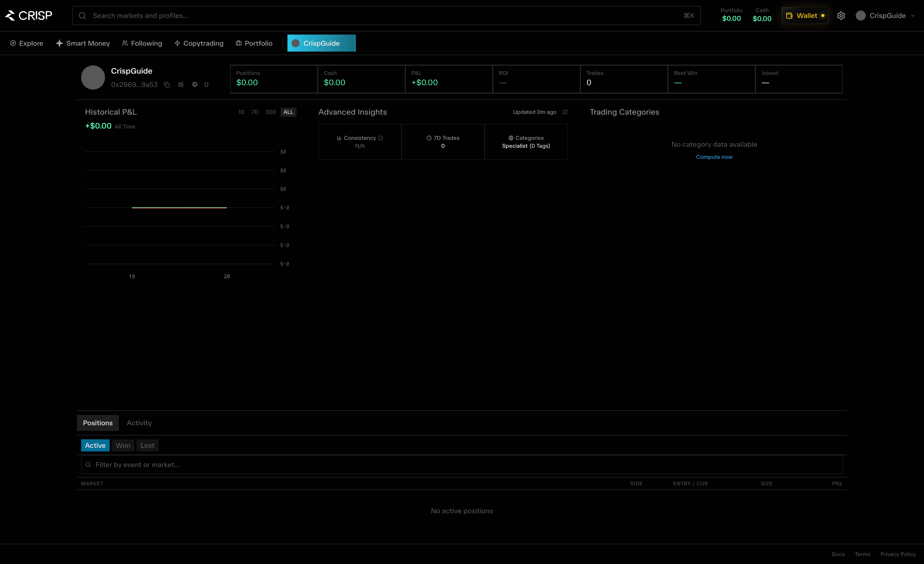Click the SIDE column header

pyautogui.click(x=636, y=483)
